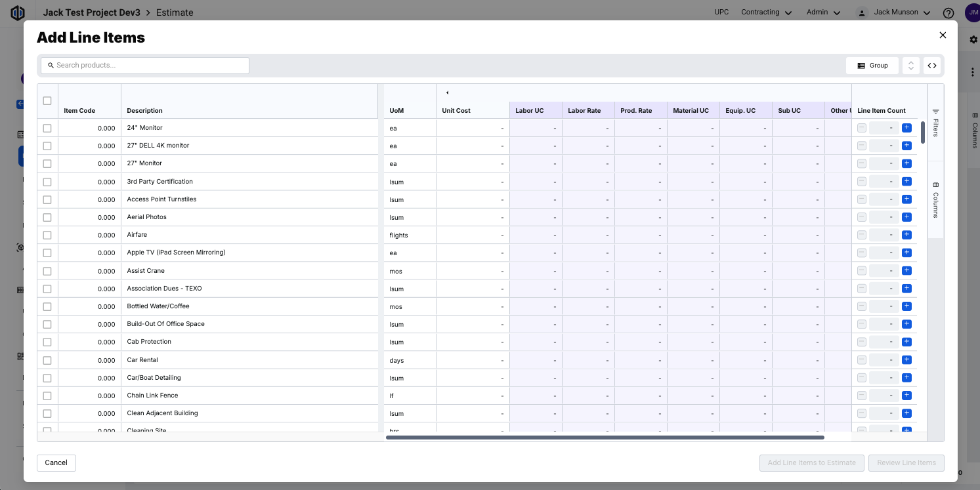Click the horizontal scrollbar of the table
The width and height of the screenshot is (980, 490).
[605, 437]
